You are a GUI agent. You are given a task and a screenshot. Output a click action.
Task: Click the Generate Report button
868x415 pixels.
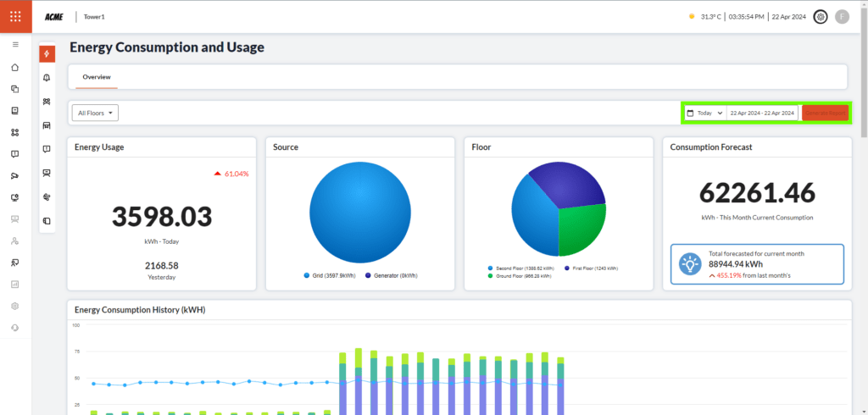click(x=825, y=113)
